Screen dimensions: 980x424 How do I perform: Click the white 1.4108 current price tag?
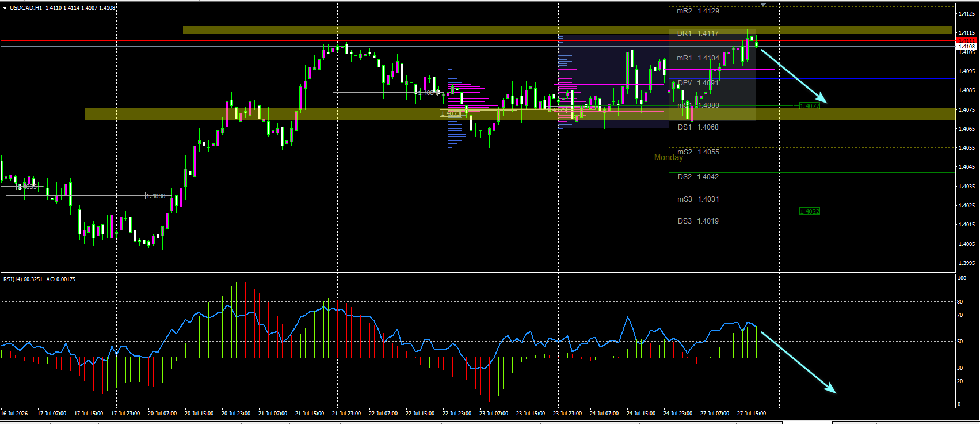click(x=966, y=46)
